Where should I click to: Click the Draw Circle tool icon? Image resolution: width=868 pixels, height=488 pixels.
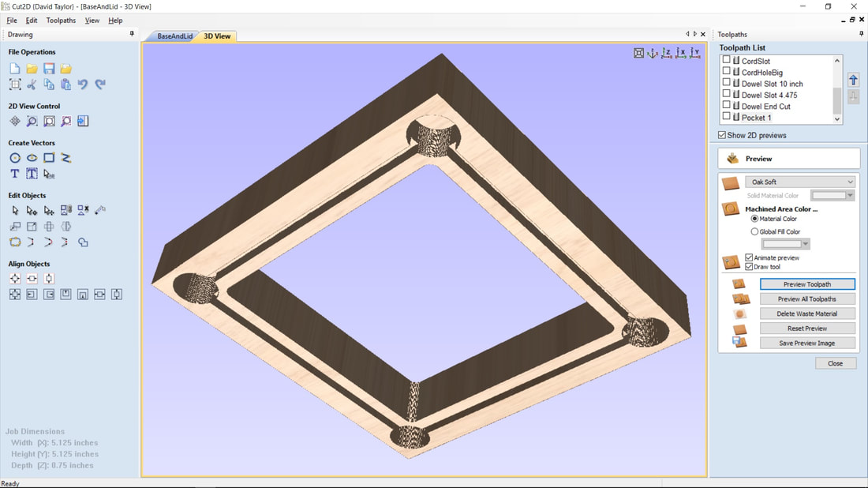click(15, 158)
